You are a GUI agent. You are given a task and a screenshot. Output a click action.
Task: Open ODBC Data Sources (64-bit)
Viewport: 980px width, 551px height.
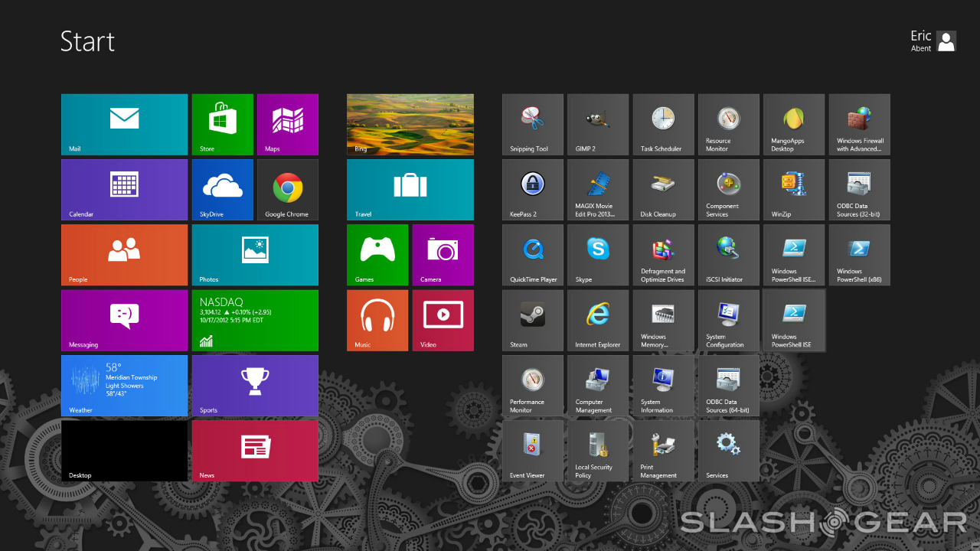(729, 386)
